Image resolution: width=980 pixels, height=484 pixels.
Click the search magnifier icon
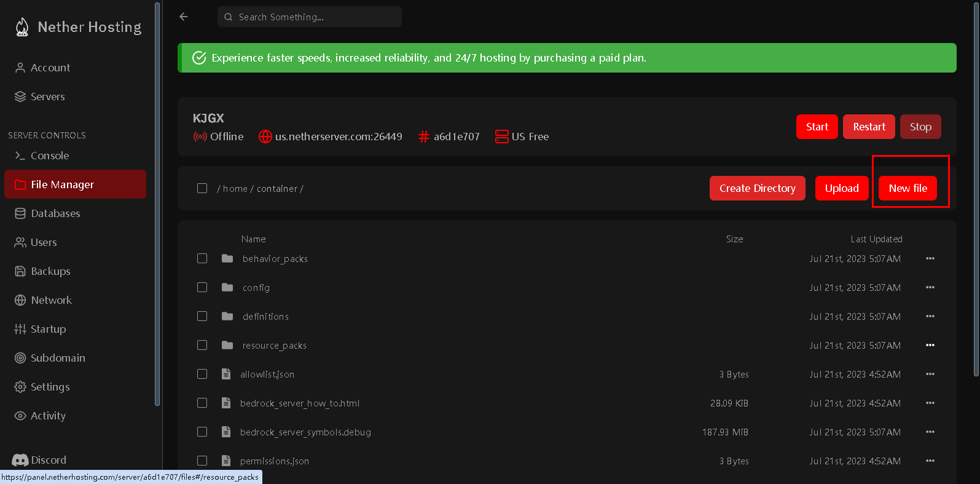[229, 17]
